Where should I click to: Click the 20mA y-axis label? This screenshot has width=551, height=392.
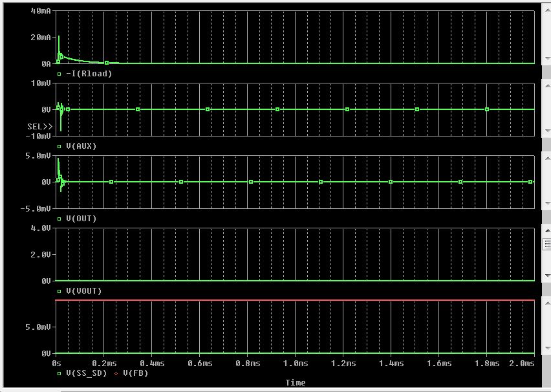pos(41,38)
